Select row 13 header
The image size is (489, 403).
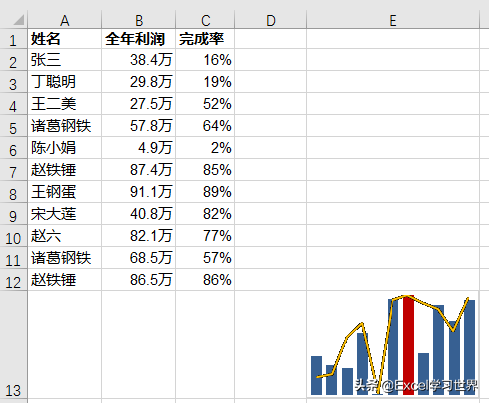[13, 345]
